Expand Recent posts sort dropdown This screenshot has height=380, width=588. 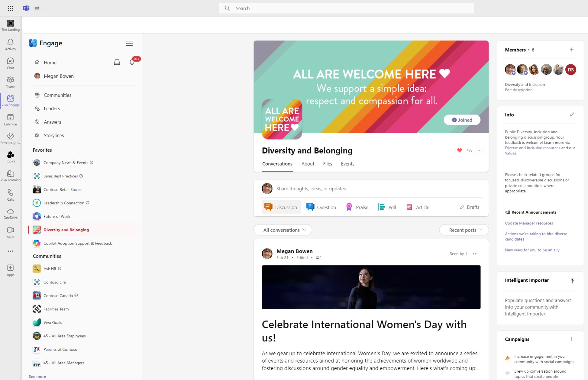464,230
